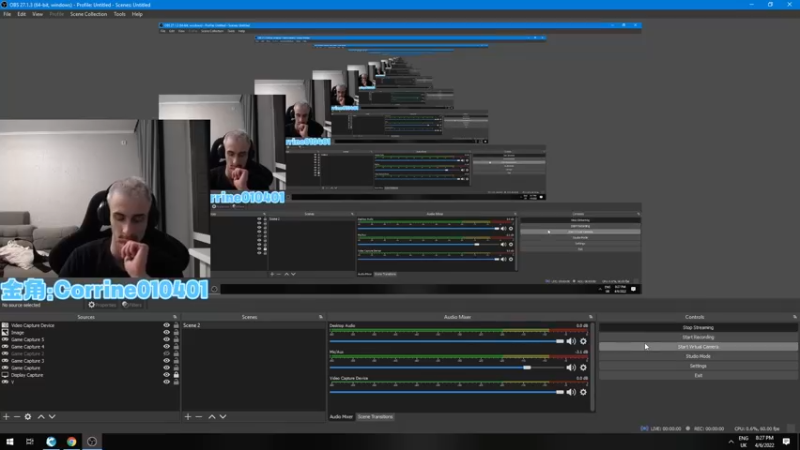Open Scene Collection menu
This screenshot has height=450, width=800.
click(x=88, y=14)
